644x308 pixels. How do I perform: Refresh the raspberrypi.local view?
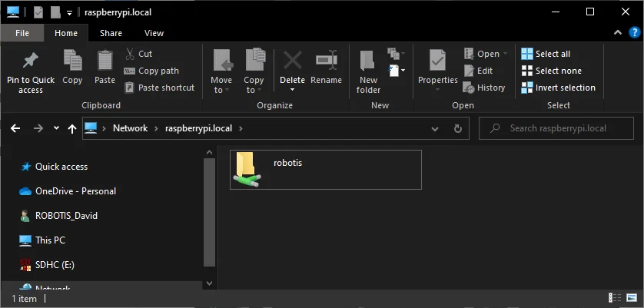tap(458, 128)
